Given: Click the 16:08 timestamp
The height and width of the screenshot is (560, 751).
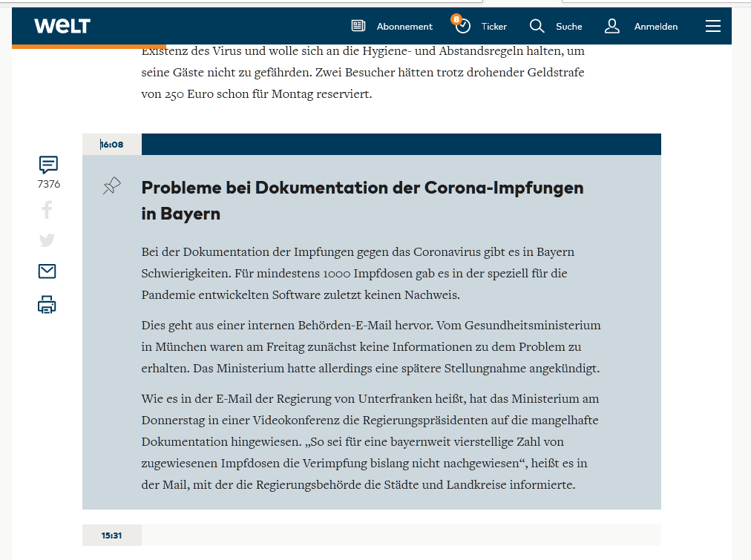Looking at the screenshot, I should tap(112, 145).
